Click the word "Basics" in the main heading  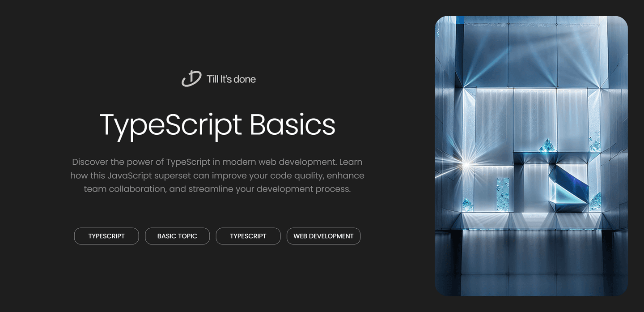pos(292,125)
